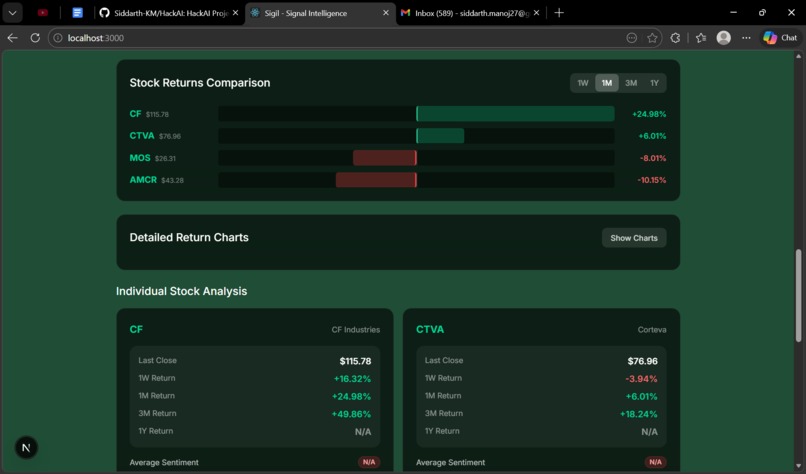806x474 pixels.
Task: Click the red MOS return bar
Action: coord(384,158)
